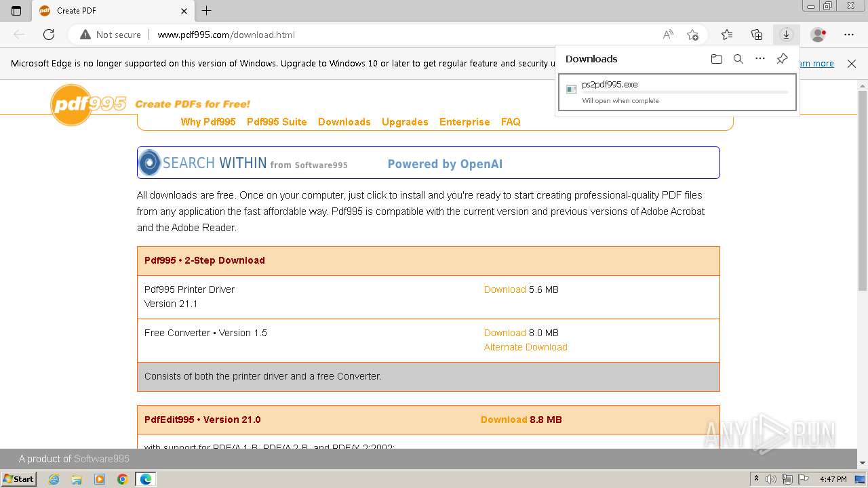
Task: Open downloads folder icon in panel
Action: coord(717,59)
